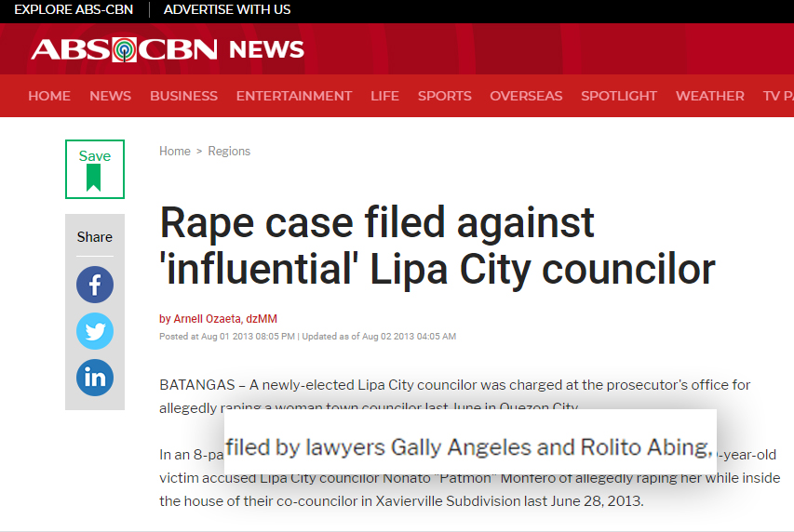This screenshot has height=532, width=794.
Task: Click the article headline text
Action: pos(437,246)
